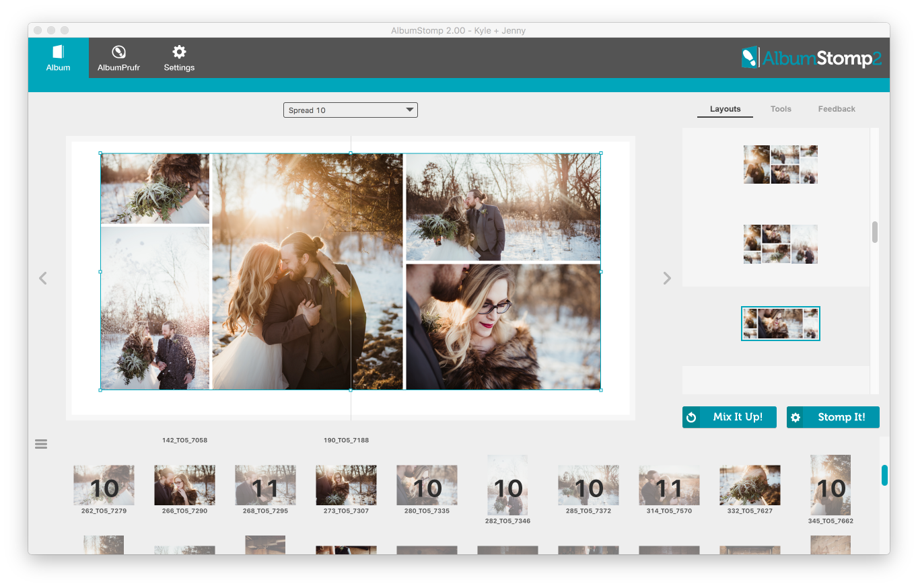The width and height of the screenshot is (918, 588).
Task: Select the middle layout thumbnail in Layouts
Action: tap(781, 244)
